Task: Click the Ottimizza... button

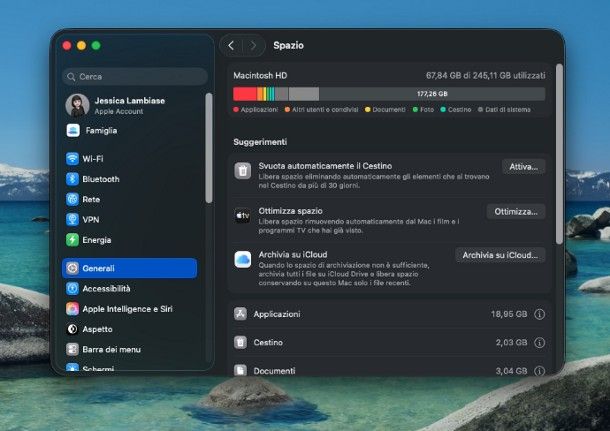Action: pyautogui.click(x=516, y=212)
